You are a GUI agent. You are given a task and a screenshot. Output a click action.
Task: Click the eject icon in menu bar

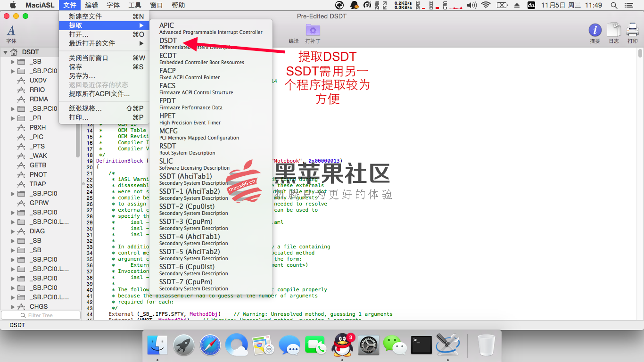click(x=517, y=5)
